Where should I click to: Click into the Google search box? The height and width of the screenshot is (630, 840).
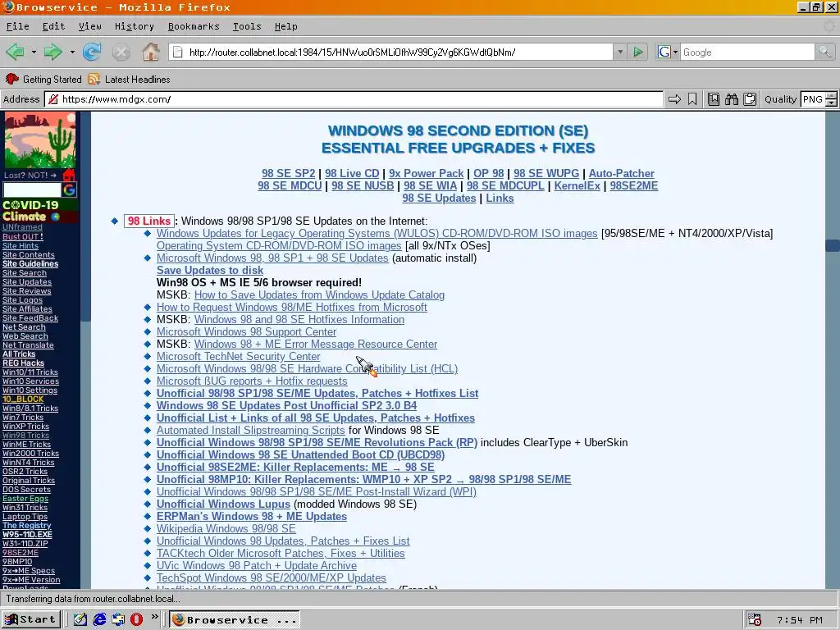747,52
